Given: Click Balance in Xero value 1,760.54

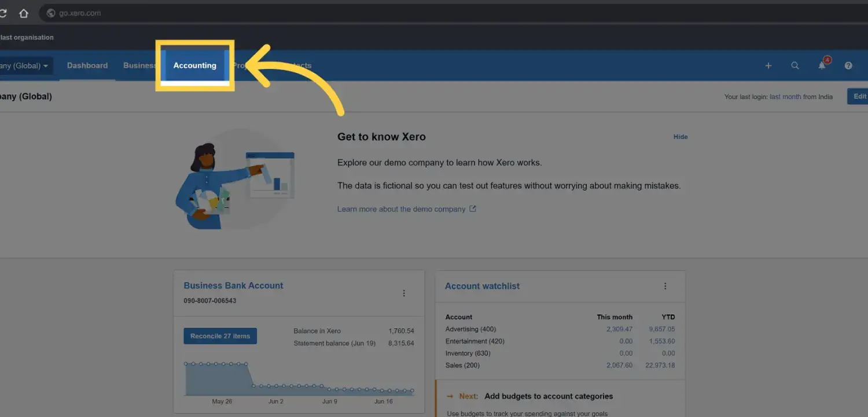Looking at the screenshot, I should [401, 331].
